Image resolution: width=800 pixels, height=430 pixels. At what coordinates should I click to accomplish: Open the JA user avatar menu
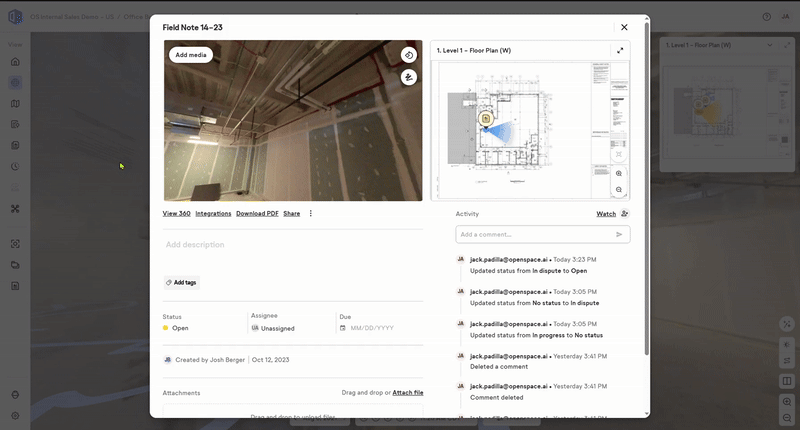785,17
